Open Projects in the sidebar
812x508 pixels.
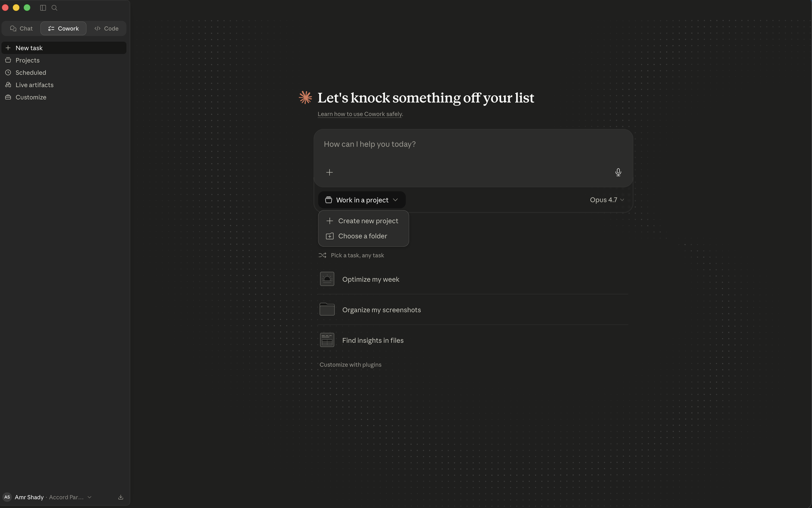(x=64, y=60)
